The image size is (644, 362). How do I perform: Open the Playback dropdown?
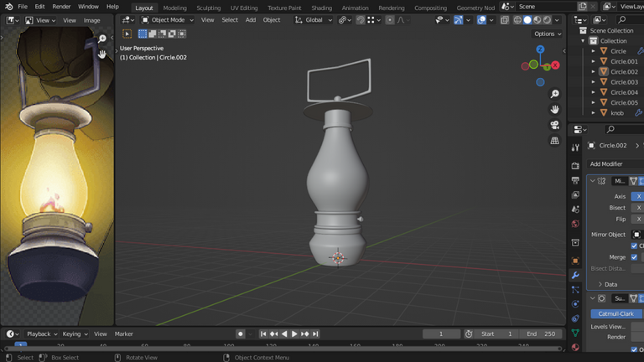coord(41,334)
